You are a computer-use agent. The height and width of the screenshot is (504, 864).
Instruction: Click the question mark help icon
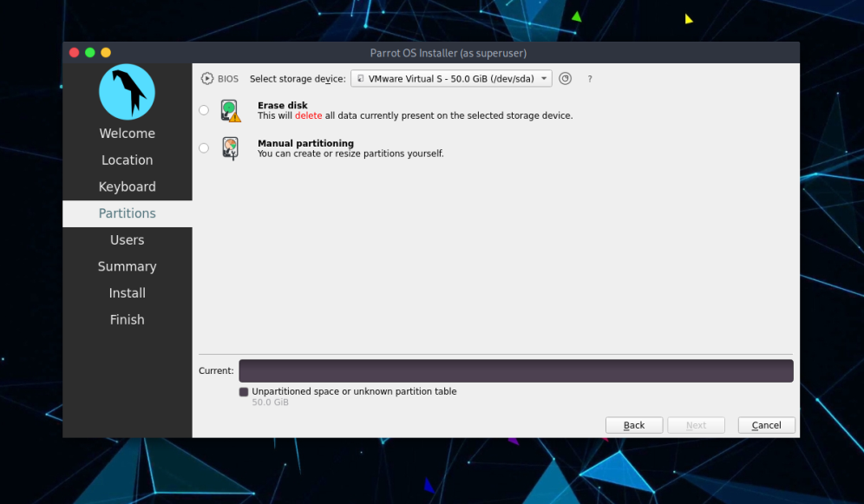[590, 79]
